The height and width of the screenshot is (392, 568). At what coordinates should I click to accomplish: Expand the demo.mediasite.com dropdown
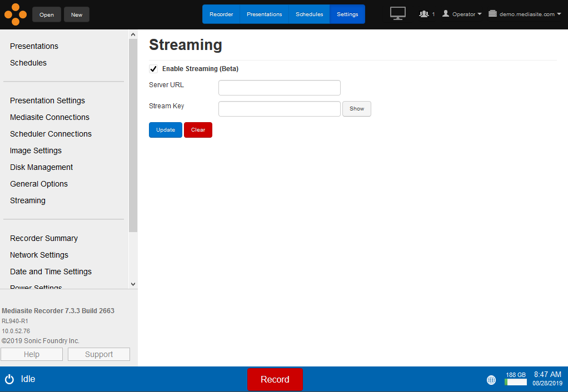(559, 14)
